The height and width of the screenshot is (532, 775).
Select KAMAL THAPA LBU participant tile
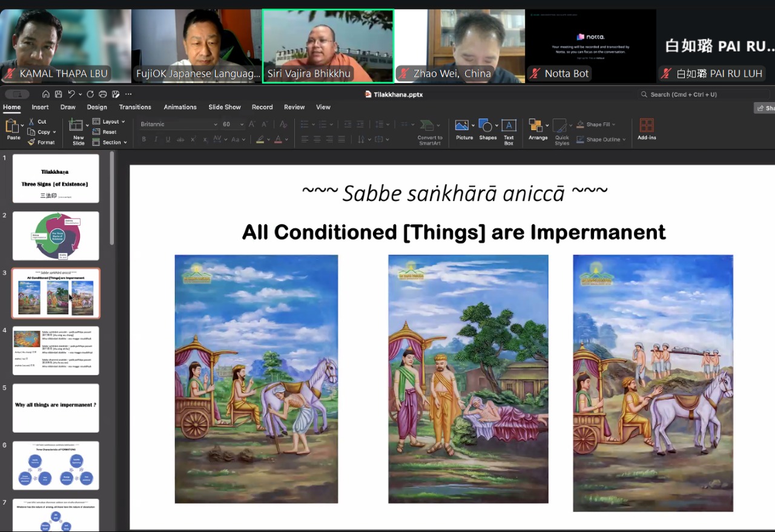pos(65,46)
